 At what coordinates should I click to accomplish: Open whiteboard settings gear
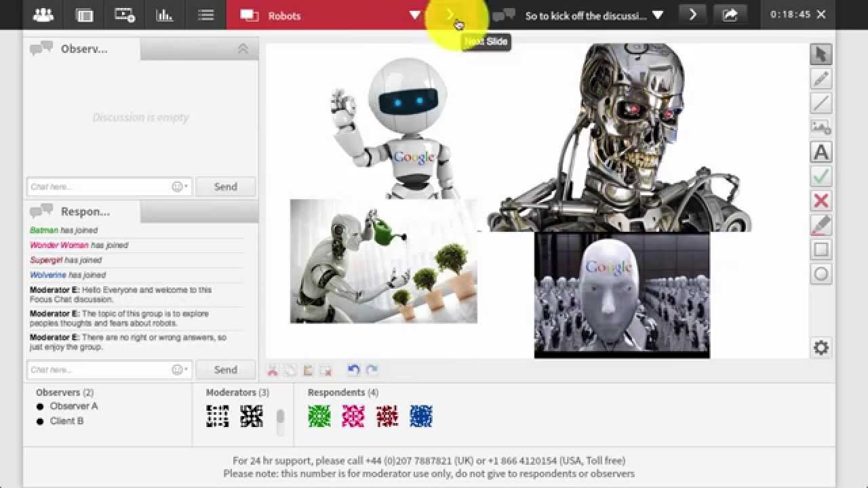tap(821, 348)
